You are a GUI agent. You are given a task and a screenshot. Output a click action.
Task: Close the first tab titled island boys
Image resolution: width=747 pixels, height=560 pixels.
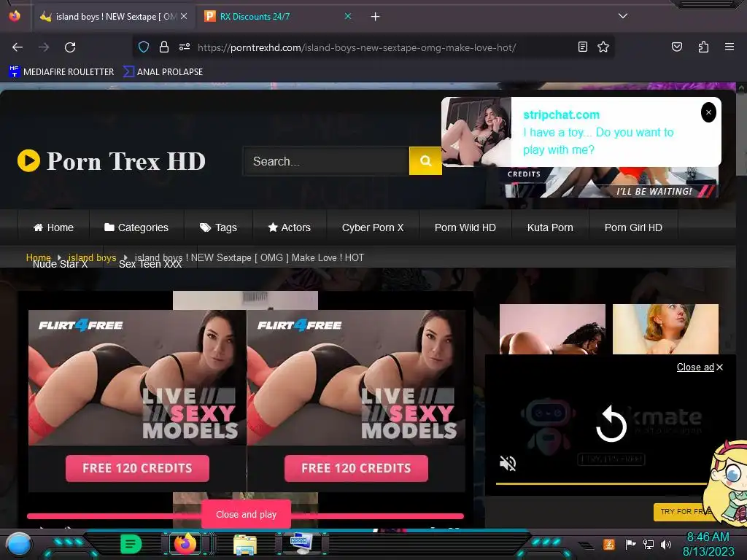pos(184,16)
